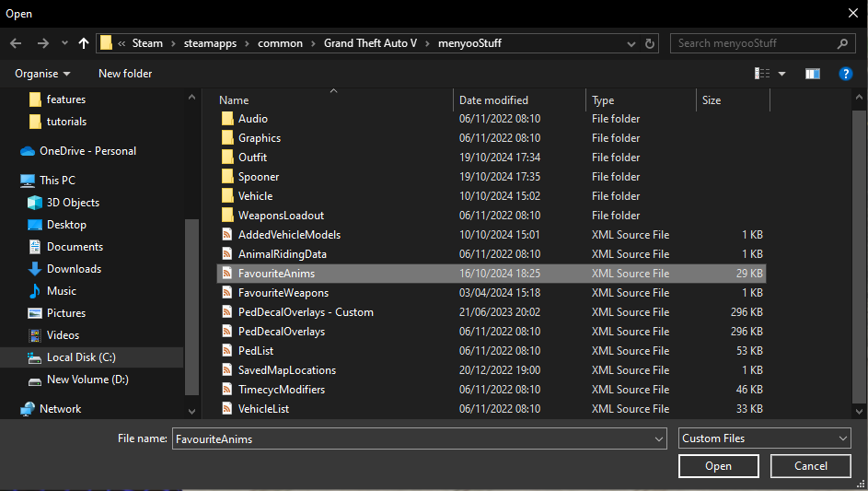
Task: Click the Up one level arrow
Action: [84, 43]
